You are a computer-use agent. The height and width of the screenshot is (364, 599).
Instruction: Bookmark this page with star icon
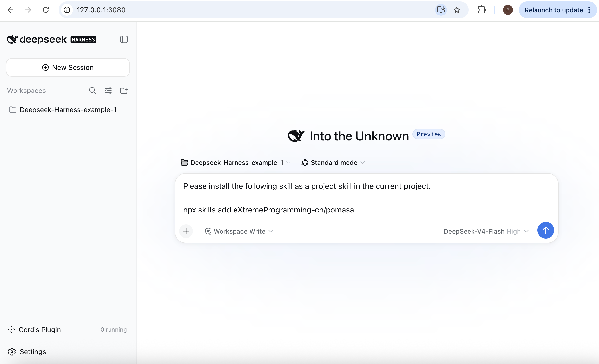pos(457,10)
